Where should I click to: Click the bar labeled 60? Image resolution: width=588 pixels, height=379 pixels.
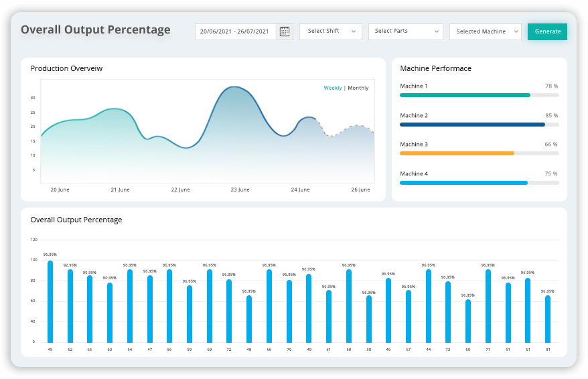[468, 321]
